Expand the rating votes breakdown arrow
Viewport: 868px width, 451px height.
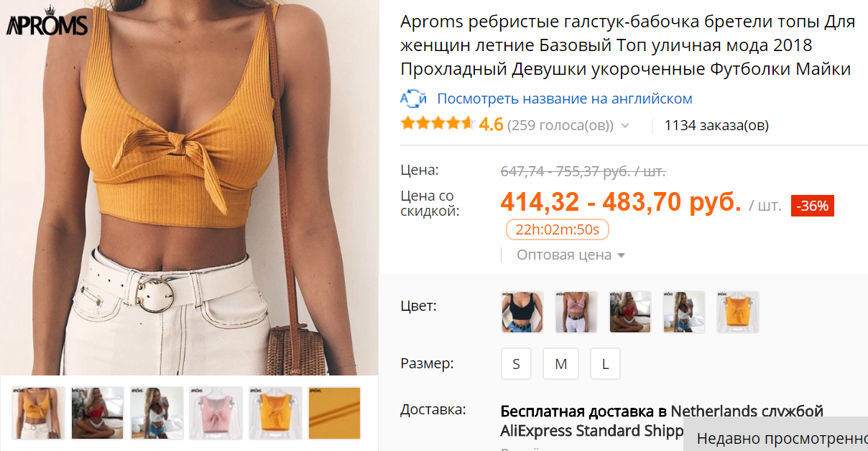coord(625,126)
